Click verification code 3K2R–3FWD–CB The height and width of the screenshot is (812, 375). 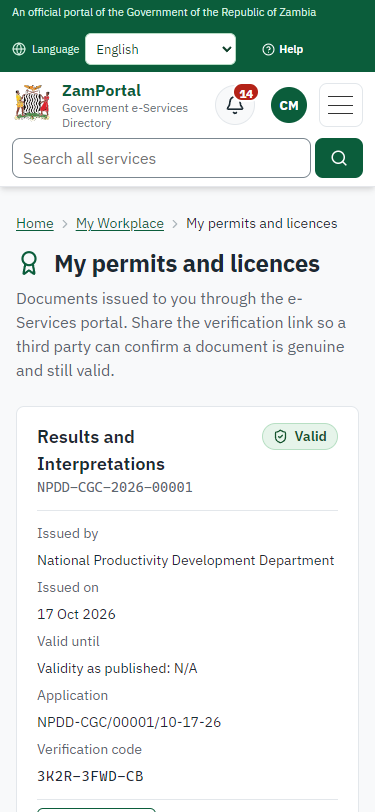90,776
